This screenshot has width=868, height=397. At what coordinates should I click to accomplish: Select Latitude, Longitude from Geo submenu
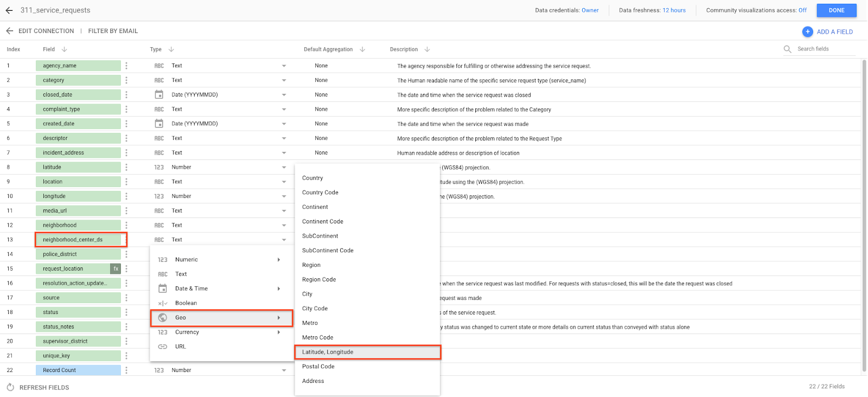tap(367, 352)
